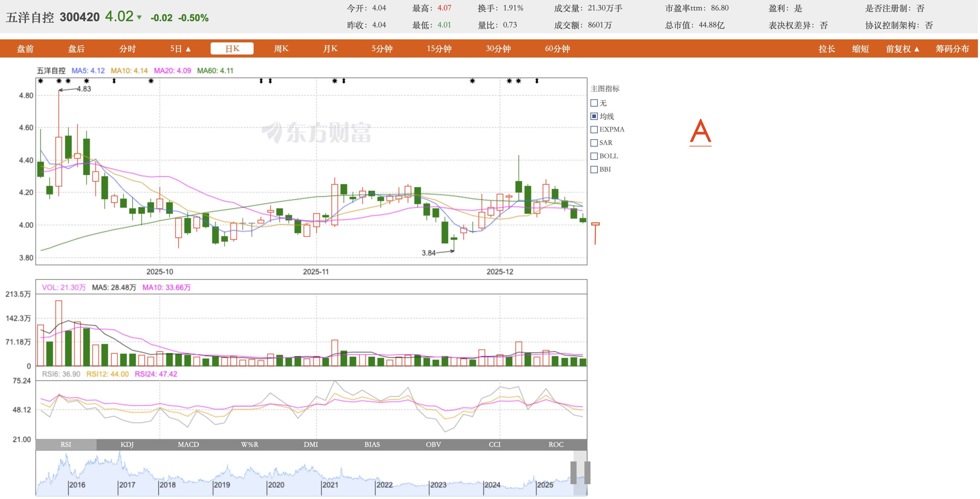Click the green down arrow beside price 4.02
The image size is (980, 499).
coord(139,18)
